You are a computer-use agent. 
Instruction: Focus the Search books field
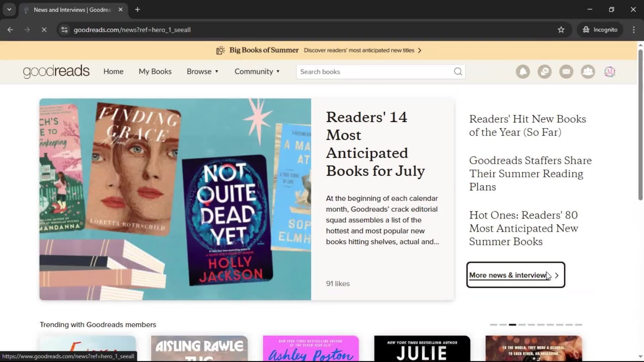click(381, 72)
